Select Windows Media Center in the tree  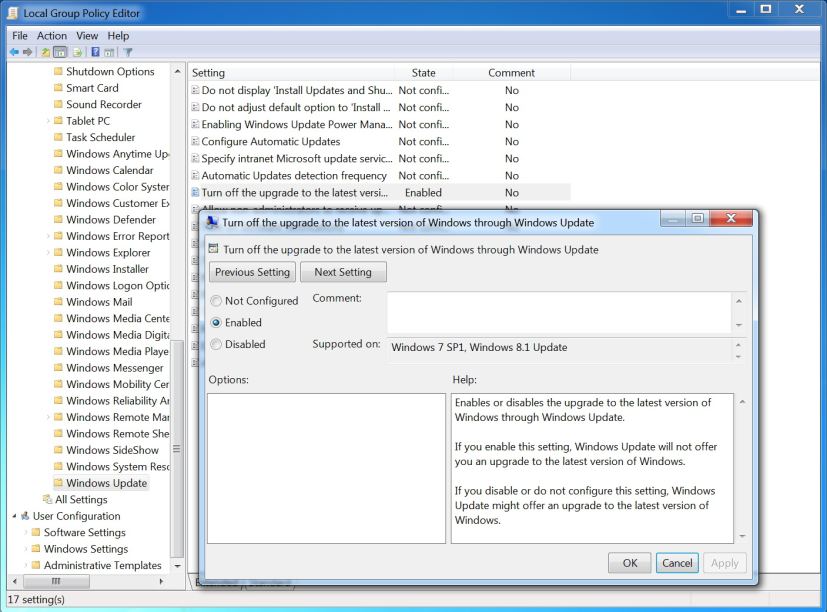point(118,318)
